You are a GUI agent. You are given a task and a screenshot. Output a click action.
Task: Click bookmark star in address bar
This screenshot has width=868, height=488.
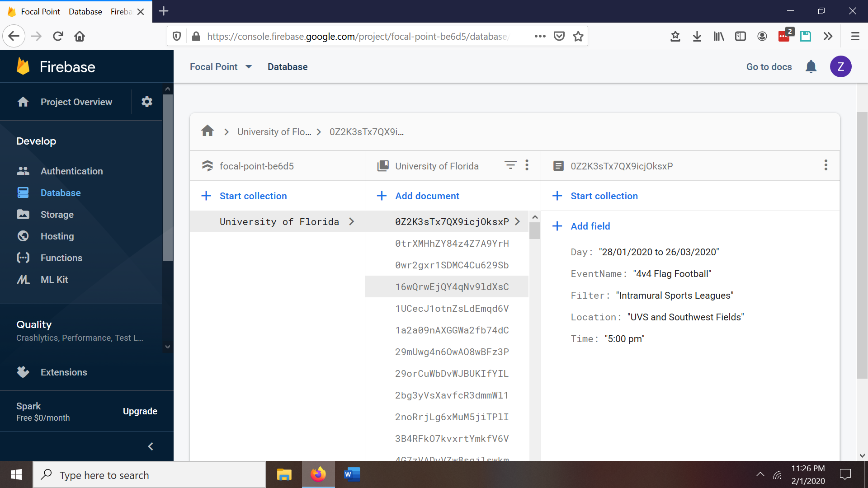pos(578,36)
